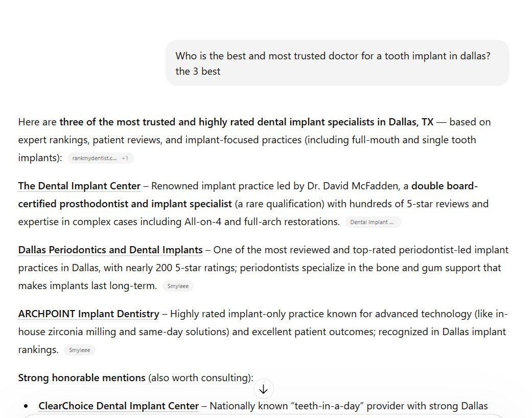Open ClearChoice Dental Implant Center link
This screenshot has width=532, height=418.
[x=119, y=406]
